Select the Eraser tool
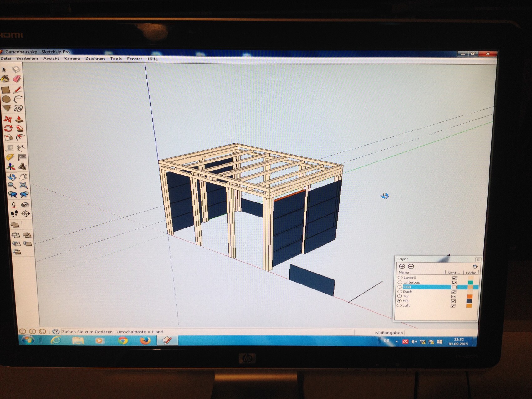This screenshot has width=532, height=399. coord(17,79)
